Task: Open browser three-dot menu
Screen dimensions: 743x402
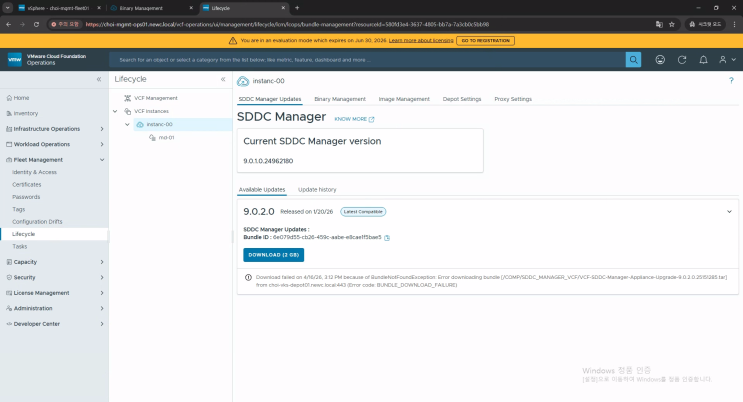Action: (x=734, y=24)
